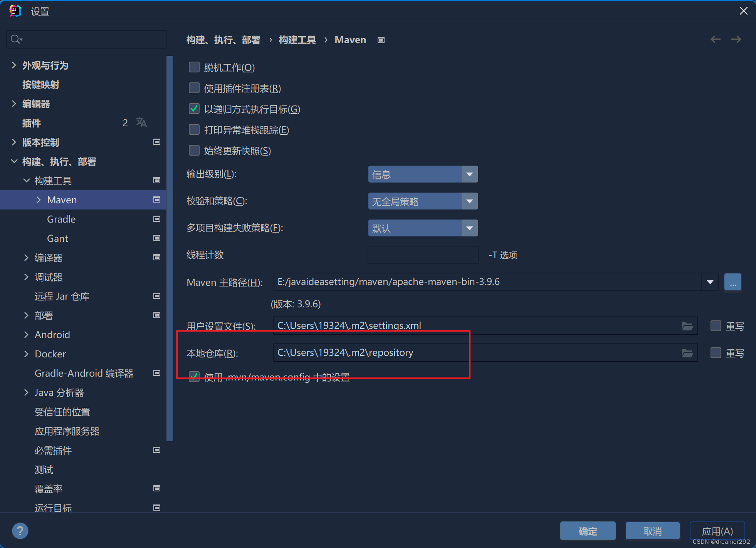
Task: Click browse folder icon for user settings file
Action: pos(687,326)
